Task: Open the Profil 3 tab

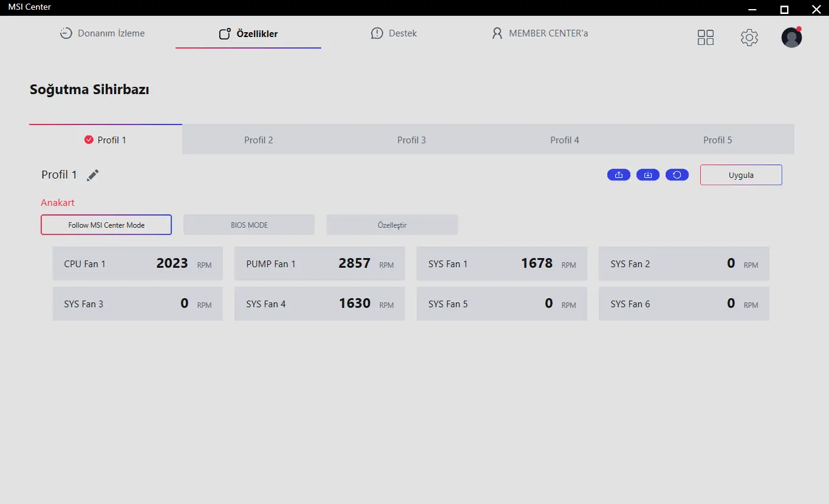Action: [412, 140]
